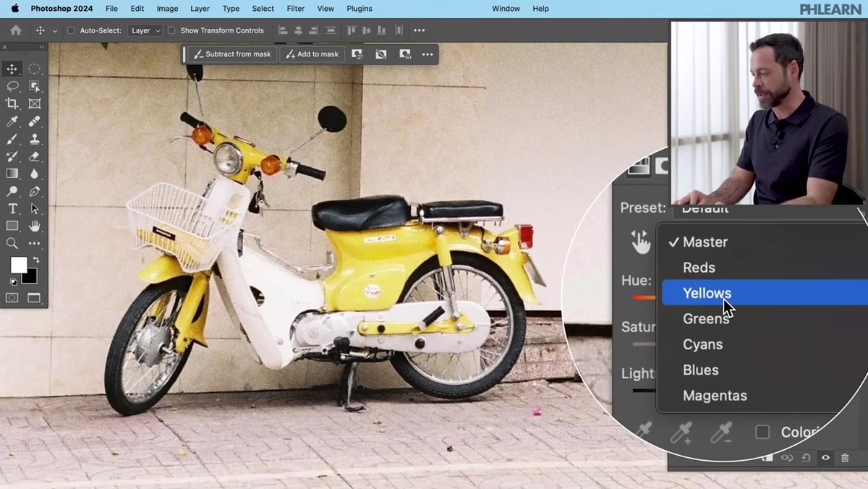
Task: Align right edges in the options bar
Action: [x=313, y=30]
